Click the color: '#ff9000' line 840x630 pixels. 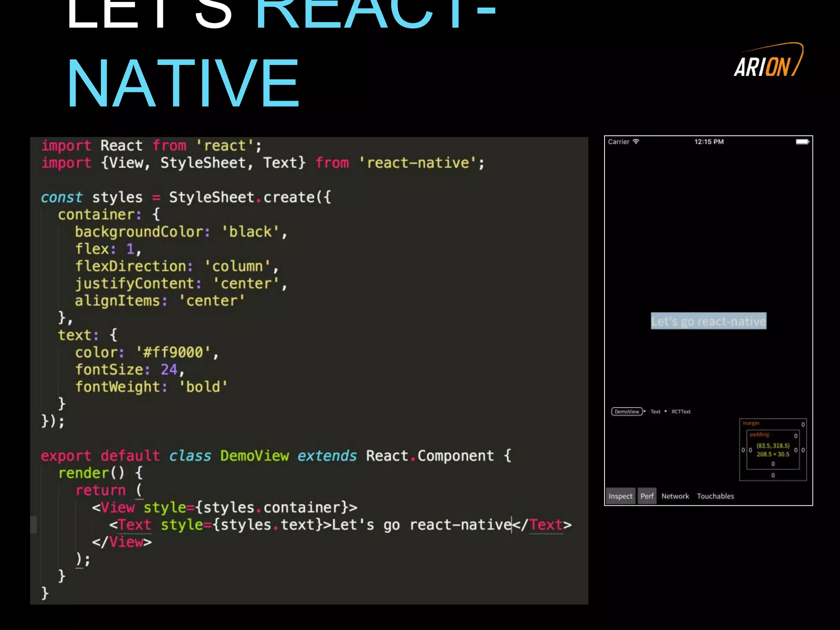pyautogui.click(x=146, y=352)
